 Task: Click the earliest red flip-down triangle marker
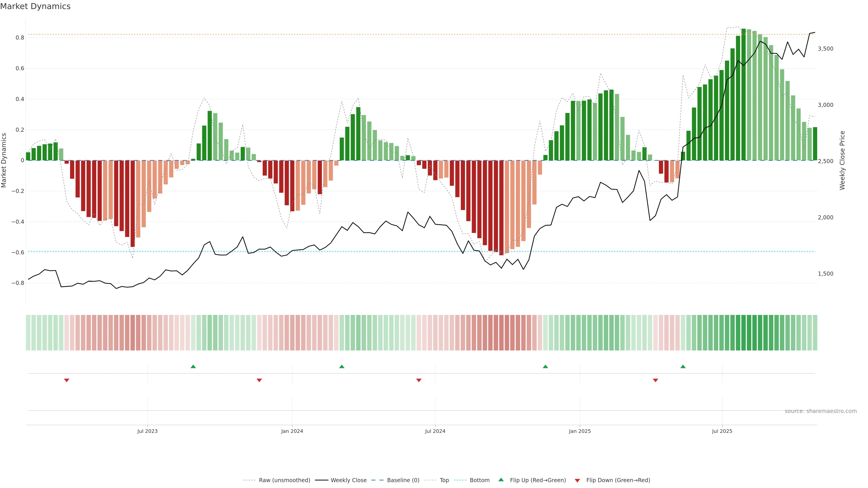tap(67, 380)
